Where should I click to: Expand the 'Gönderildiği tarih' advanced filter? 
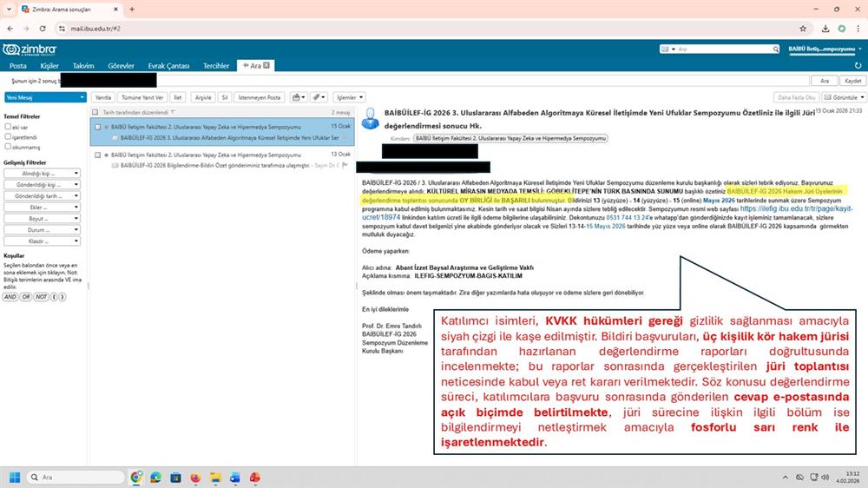tap(43, 196)
